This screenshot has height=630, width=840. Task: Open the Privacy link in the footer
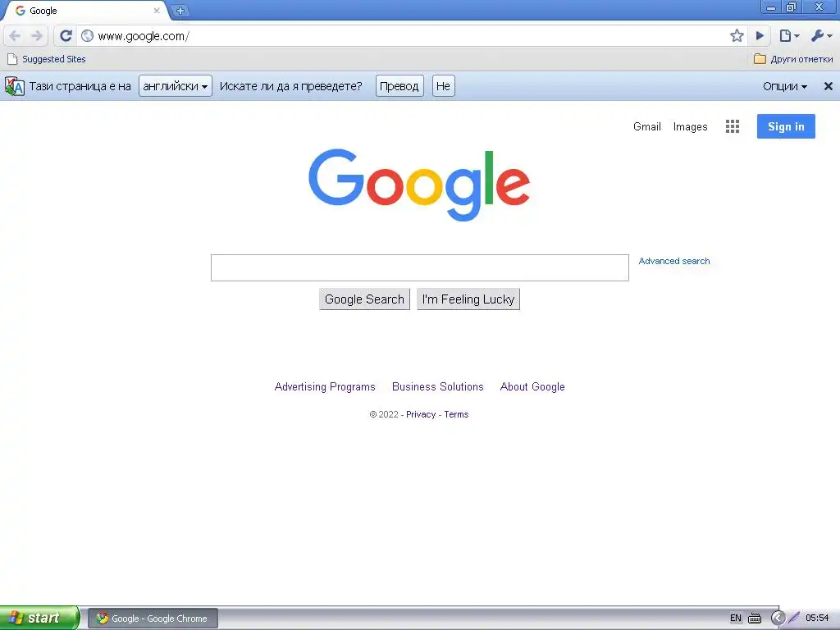pos(421,414)
